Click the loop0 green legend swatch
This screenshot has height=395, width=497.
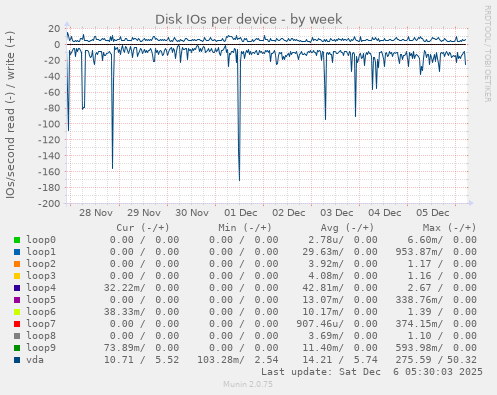tap(17, 240)
